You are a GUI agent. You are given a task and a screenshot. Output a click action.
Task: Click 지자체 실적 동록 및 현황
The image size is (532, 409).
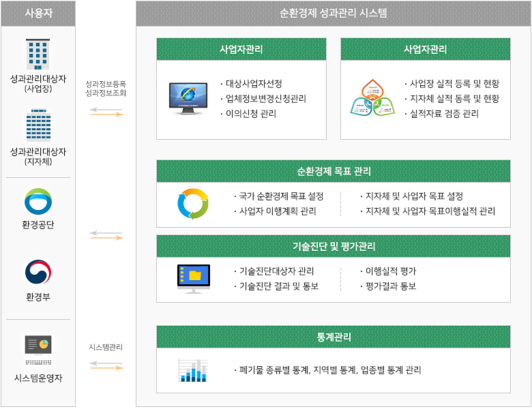tap(454, 98)
